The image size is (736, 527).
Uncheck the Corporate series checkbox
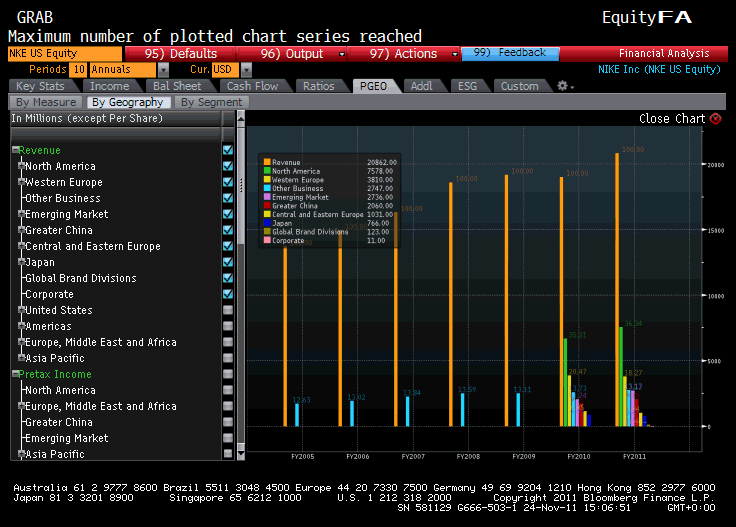(228, 295)
